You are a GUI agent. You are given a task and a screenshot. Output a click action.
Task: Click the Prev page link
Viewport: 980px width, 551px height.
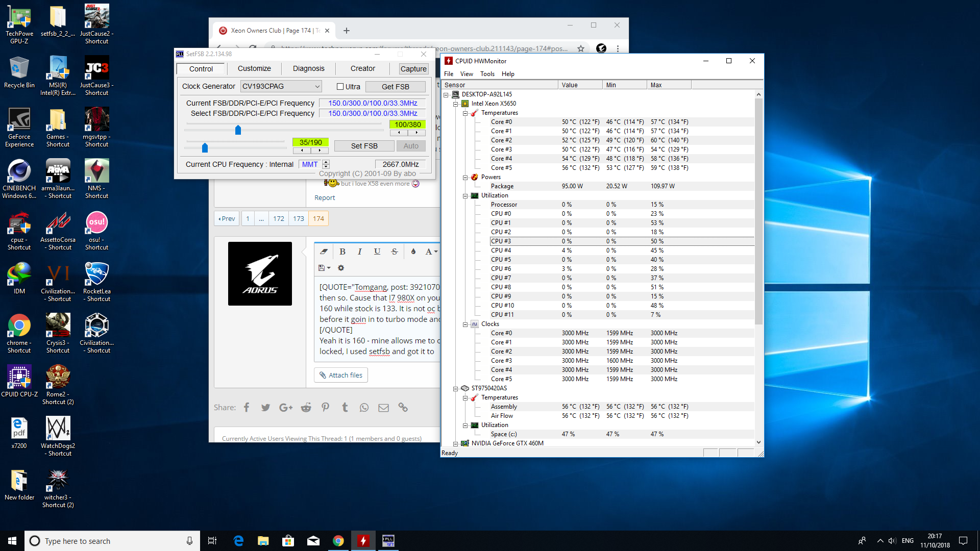227,218
